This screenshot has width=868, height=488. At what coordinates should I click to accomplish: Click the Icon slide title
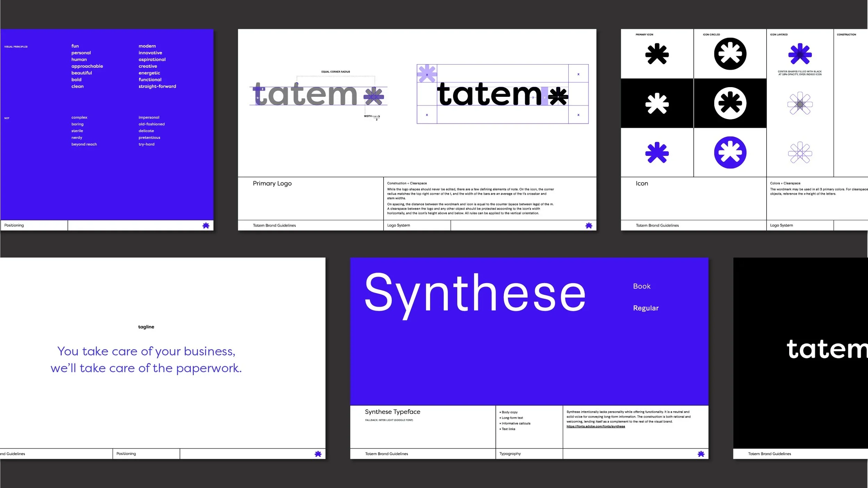point(642,184)
